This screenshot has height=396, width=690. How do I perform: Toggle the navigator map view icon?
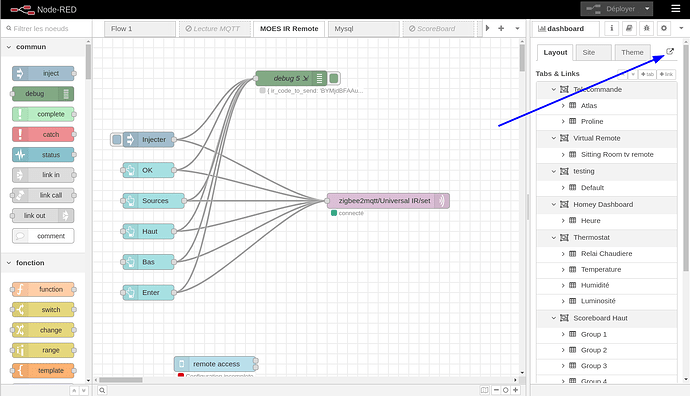(x=484, y=390)
